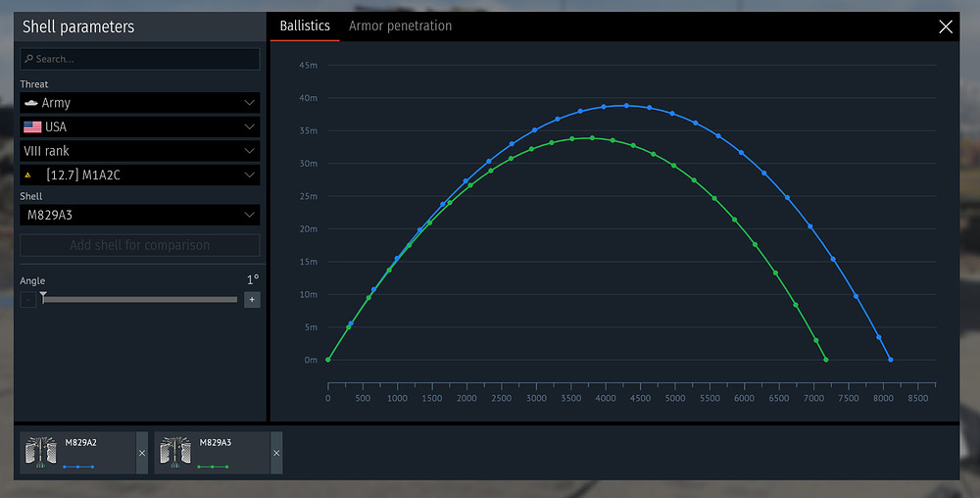
Task: Close the Shell parameters window
Action: coord(946,26)
